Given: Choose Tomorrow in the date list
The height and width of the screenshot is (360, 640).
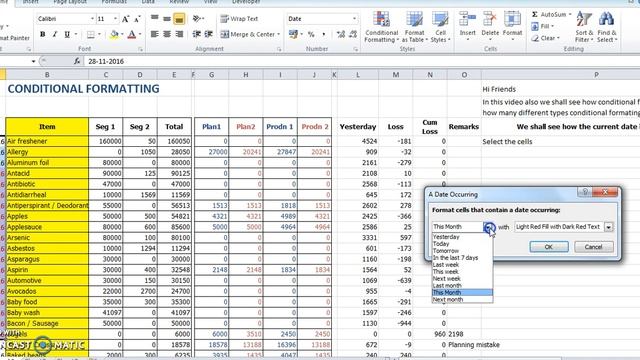Looking at the screenshot, I should (x=462, y=251).
